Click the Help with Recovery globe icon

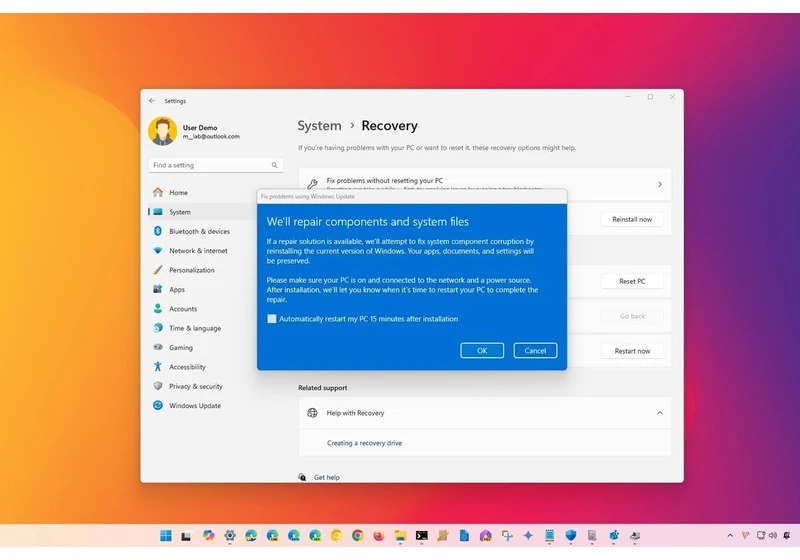[312, 413]
